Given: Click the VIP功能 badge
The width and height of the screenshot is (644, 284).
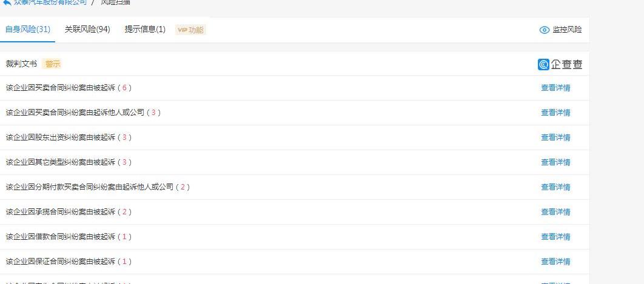Looking at the screenshot, I should [190, 30].
